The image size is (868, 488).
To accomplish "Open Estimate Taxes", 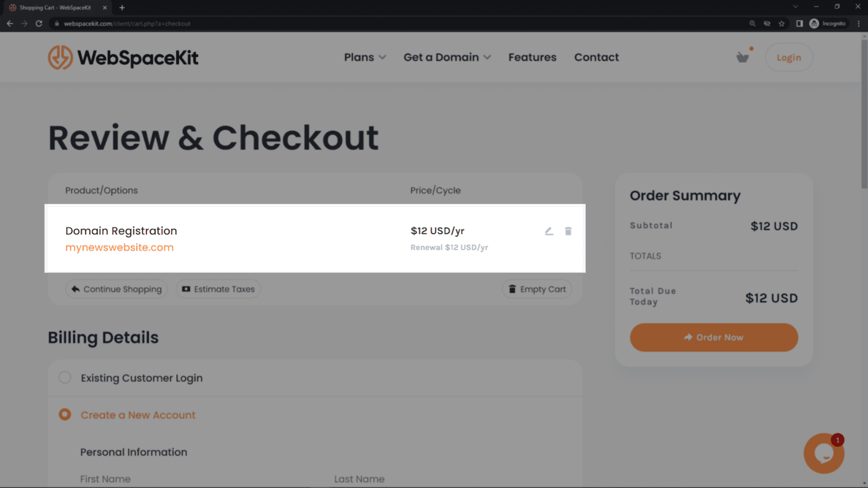I will point(218,289).
